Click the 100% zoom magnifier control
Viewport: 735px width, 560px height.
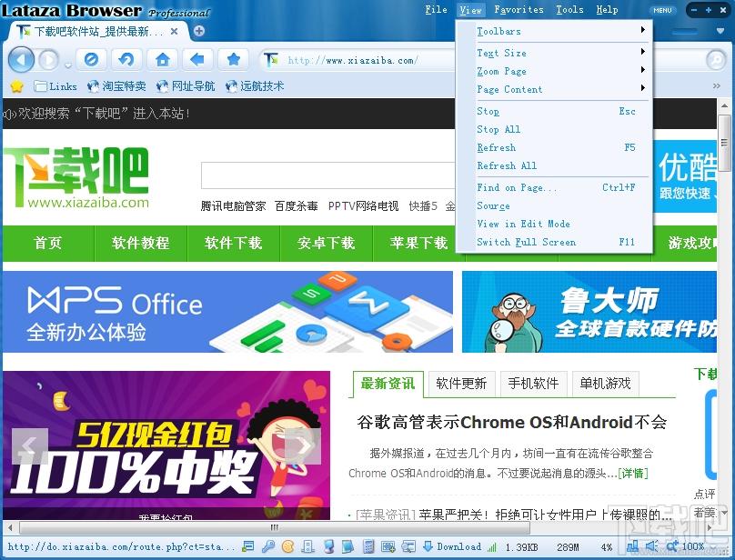(x=685, y=546)
